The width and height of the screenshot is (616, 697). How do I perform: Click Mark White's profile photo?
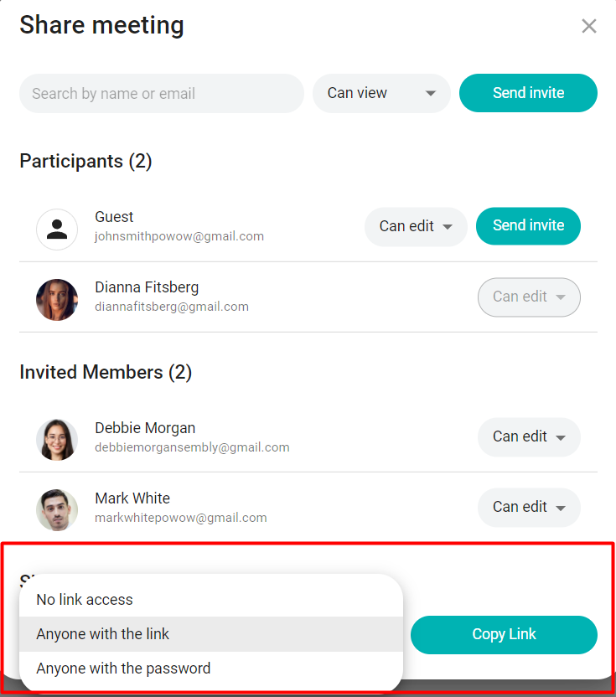tap(57, 509)
